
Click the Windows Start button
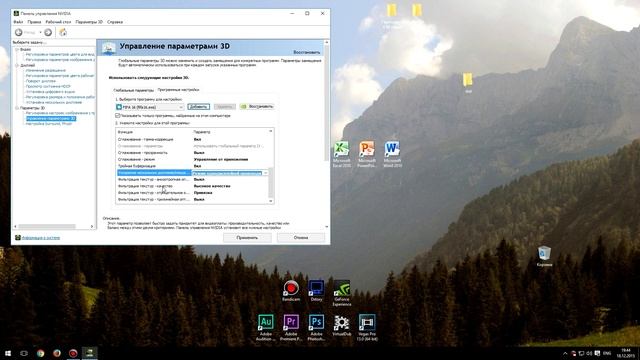click(8, 353)
